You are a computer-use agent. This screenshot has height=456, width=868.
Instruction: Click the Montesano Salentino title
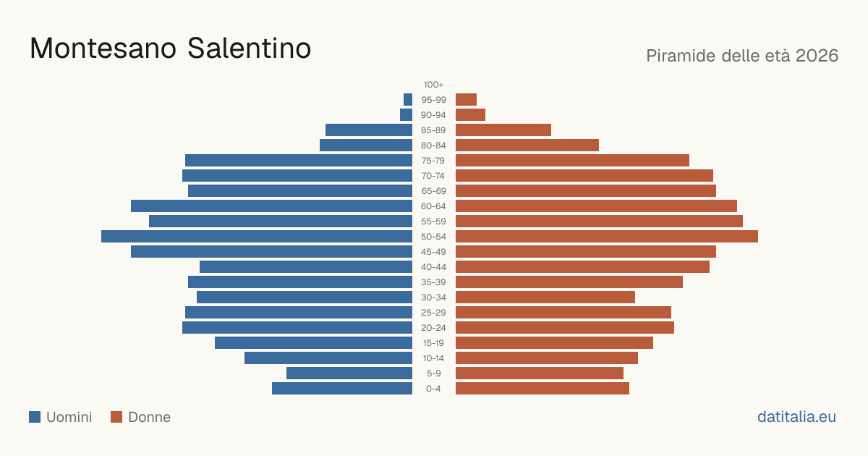pyautogui.click(x=171, y=48)
